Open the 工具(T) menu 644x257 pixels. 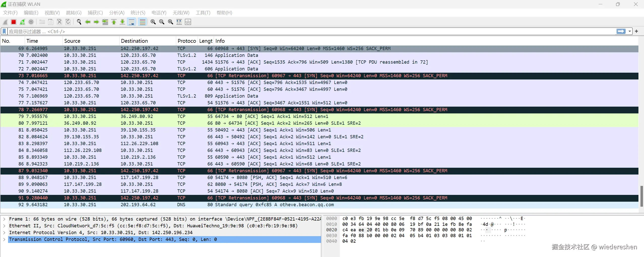click(203, 13)
